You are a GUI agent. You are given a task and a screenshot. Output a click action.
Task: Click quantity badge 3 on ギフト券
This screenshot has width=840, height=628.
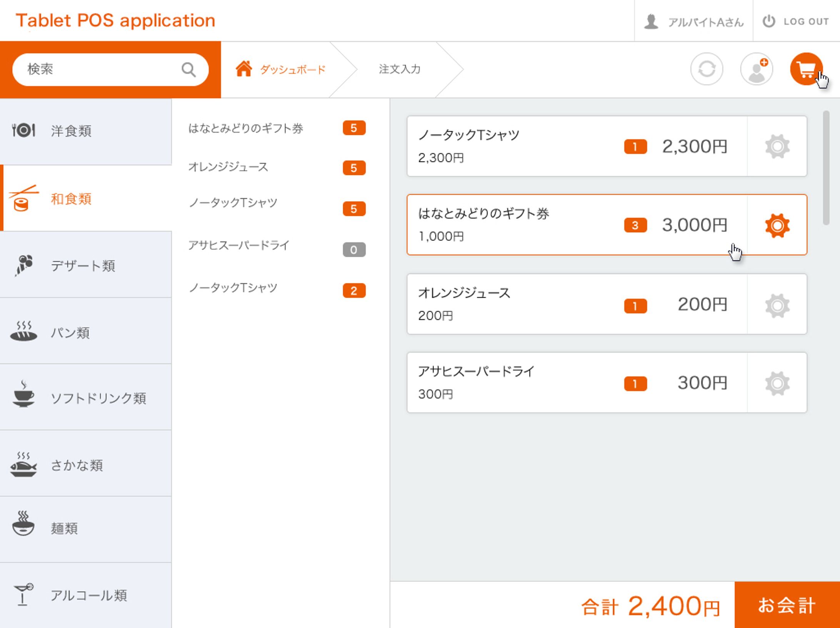pyautogui.click(x=635, y=225)
